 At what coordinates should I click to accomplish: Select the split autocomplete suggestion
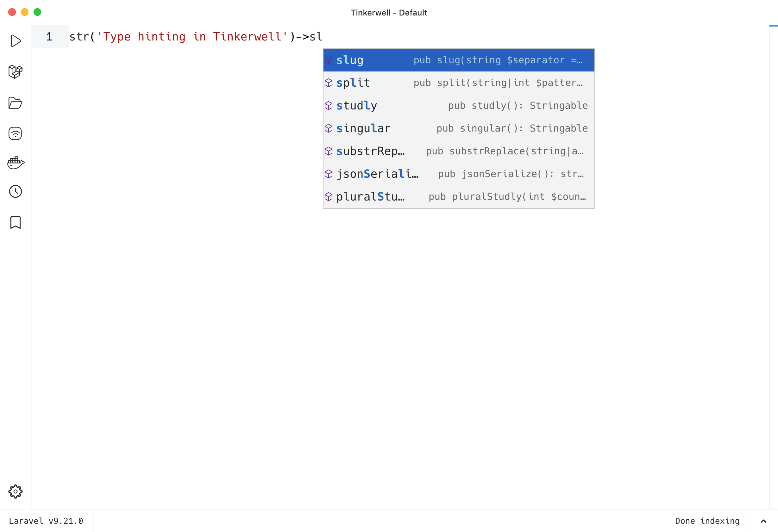pyautogui.click(x=459, y=83)
